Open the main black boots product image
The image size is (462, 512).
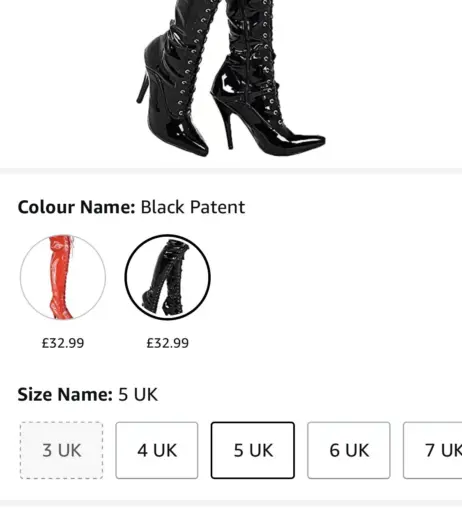(231, 78)
